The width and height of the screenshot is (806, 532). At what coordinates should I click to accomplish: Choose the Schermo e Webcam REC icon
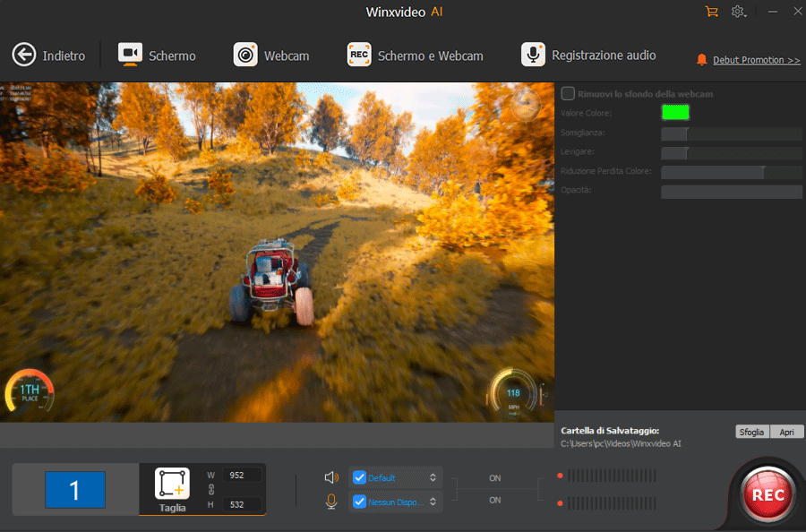point(359,55)
